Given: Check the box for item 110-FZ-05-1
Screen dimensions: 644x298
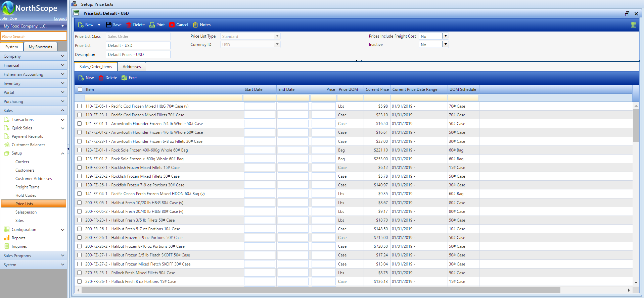Looking at the screenshot, I should [80, 106].
